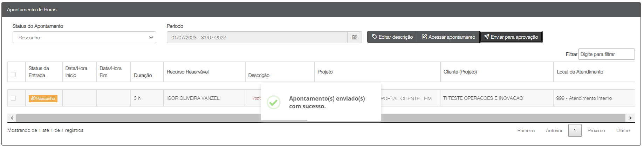Viewport: 644px width, 148px height.
Task: Check the row checkbox for the Rascunho entry
Action: 13,98
